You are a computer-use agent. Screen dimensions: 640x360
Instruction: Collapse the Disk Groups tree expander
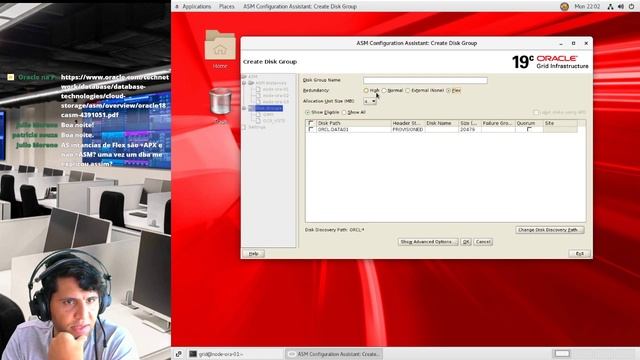(x=244, y=108)
